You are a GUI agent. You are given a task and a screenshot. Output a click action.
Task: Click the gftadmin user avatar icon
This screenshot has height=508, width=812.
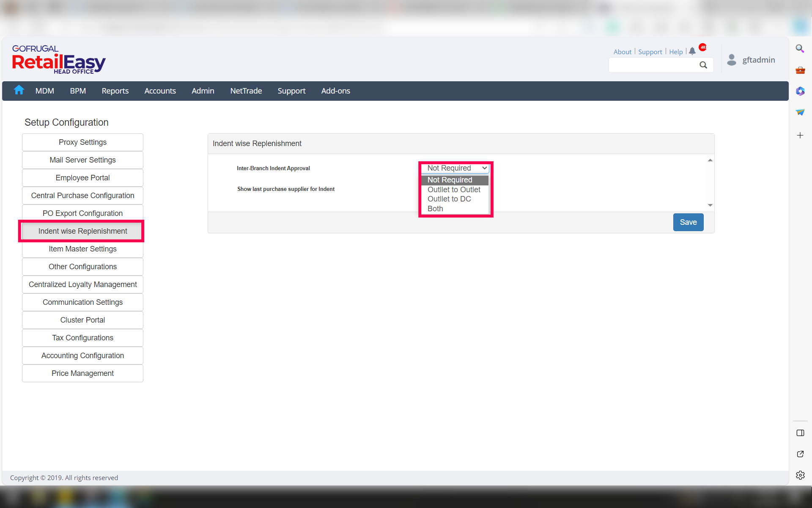[x=732, y=60]
